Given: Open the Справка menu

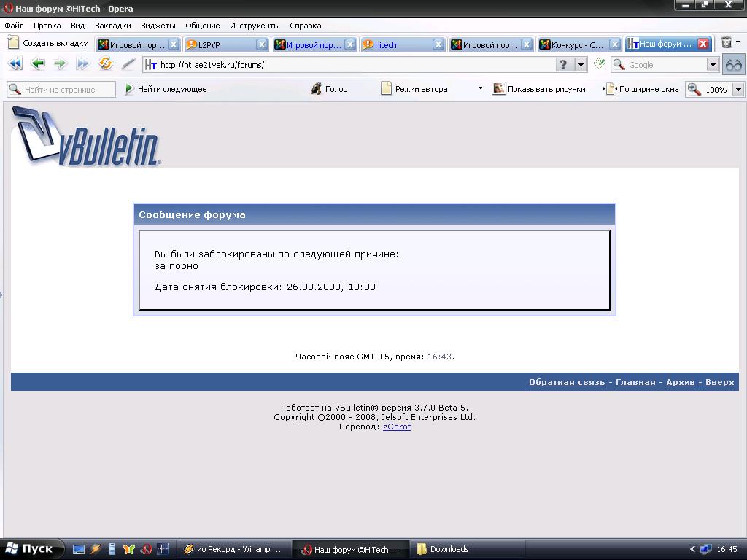Looking at the screenshot, I should [306, 26].
